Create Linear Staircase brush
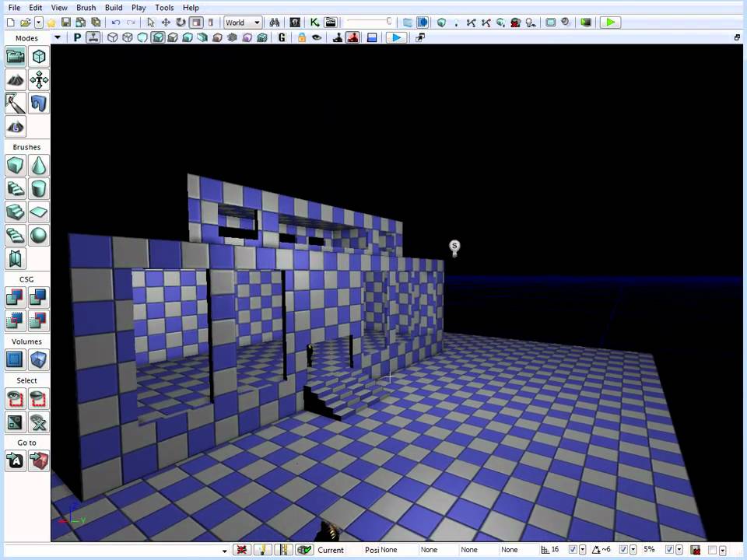Screen dimensions: 747x560 click(16, 212)
